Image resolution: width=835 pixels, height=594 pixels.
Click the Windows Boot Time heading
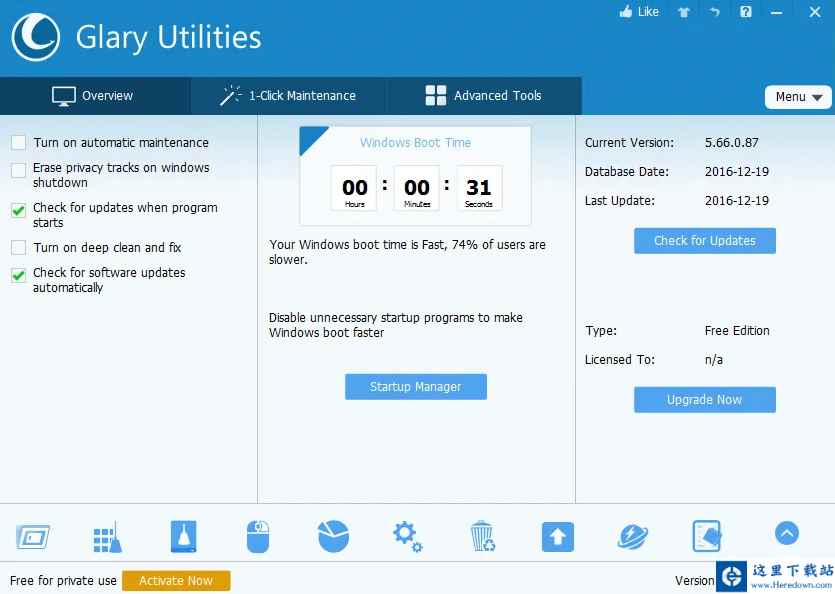[415, 143]
